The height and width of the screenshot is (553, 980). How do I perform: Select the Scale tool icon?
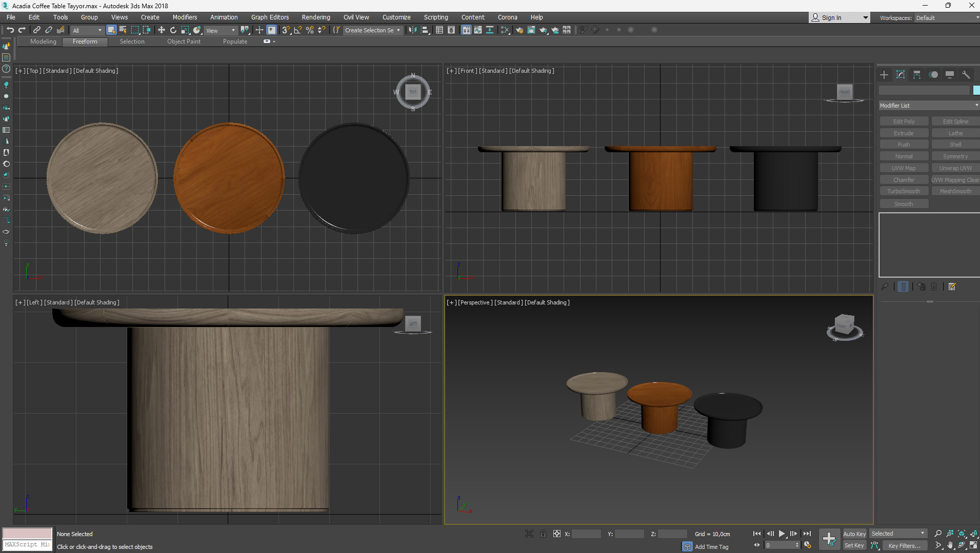click(185, 30)
